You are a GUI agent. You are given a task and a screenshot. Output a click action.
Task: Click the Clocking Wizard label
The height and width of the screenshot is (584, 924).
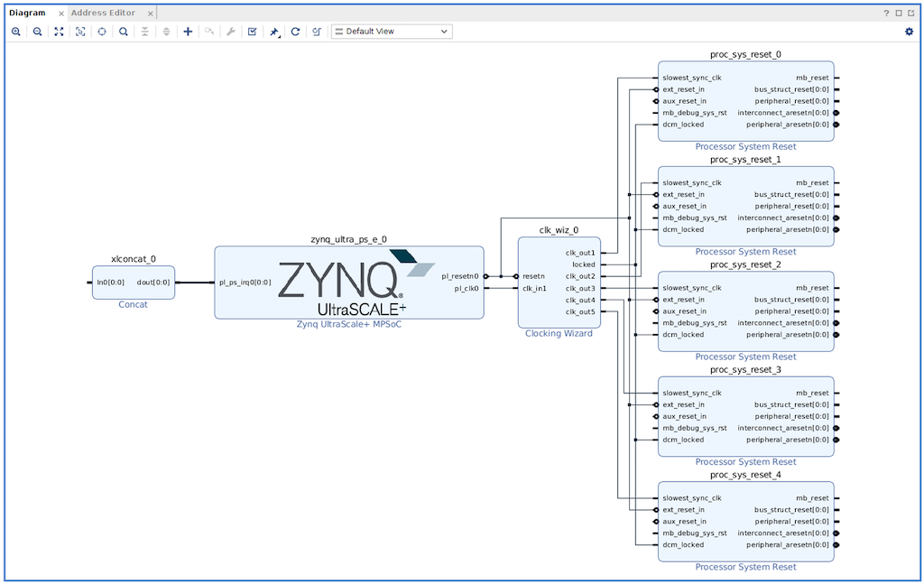tap(559, 334)
